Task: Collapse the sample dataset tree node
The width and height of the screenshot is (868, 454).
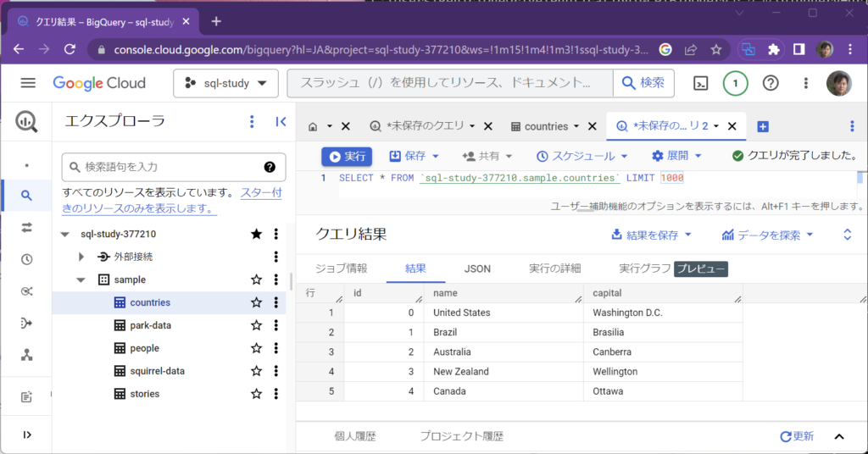Action: click(x=81, y=280)
